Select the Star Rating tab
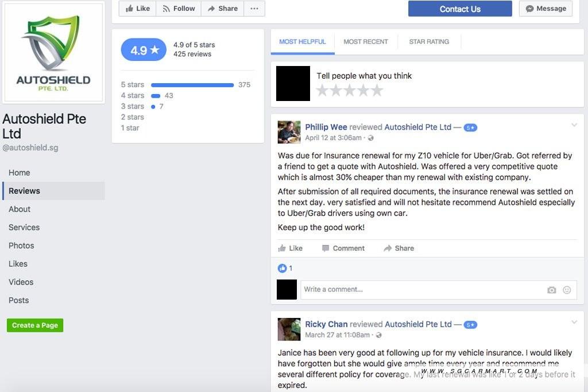The height and width of the screenshot is (392, 588). (429, 41)
